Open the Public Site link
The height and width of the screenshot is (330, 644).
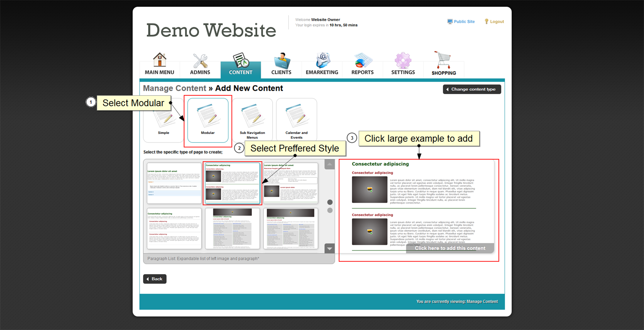coord(461,22)
